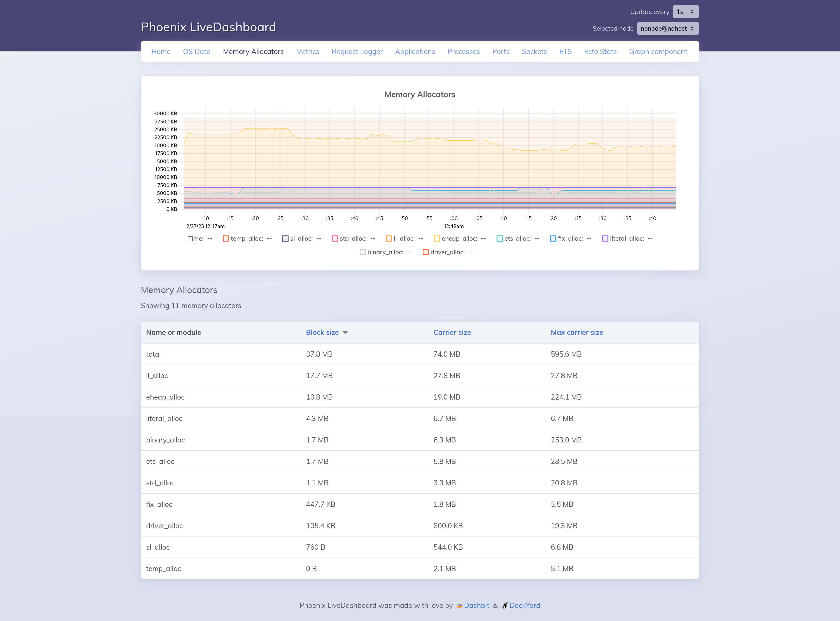Screen dimensions: 840x621
Task: Toggle the fix_alloc legend checkbox
Action: (x=553, y=238)
